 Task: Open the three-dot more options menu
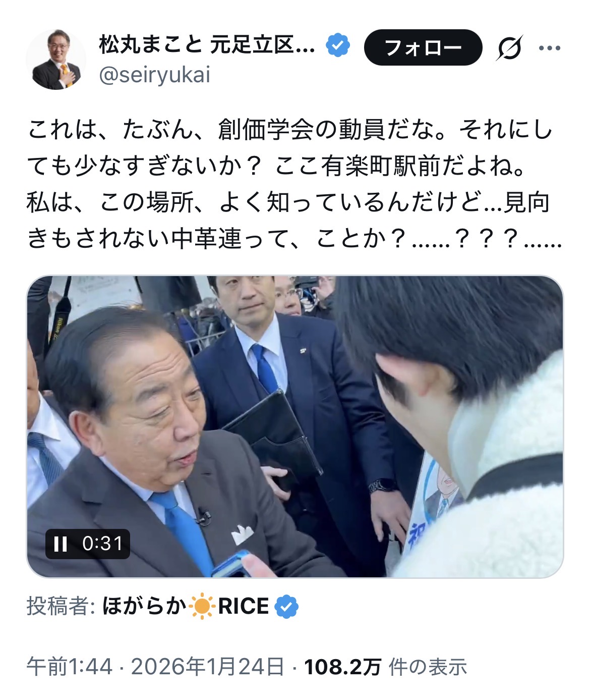pyautogui.click(x=550, y=48)
